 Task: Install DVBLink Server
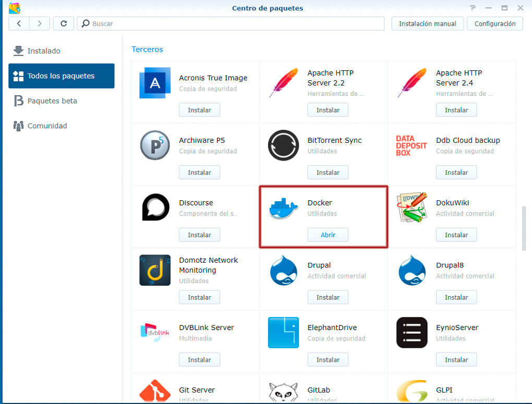point(199,360)
